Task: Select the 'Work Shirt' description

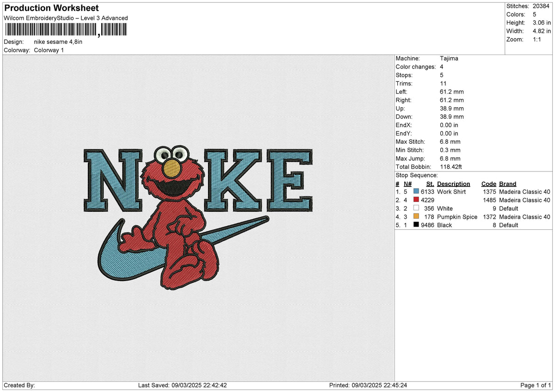Action: (x=451, y=191)
